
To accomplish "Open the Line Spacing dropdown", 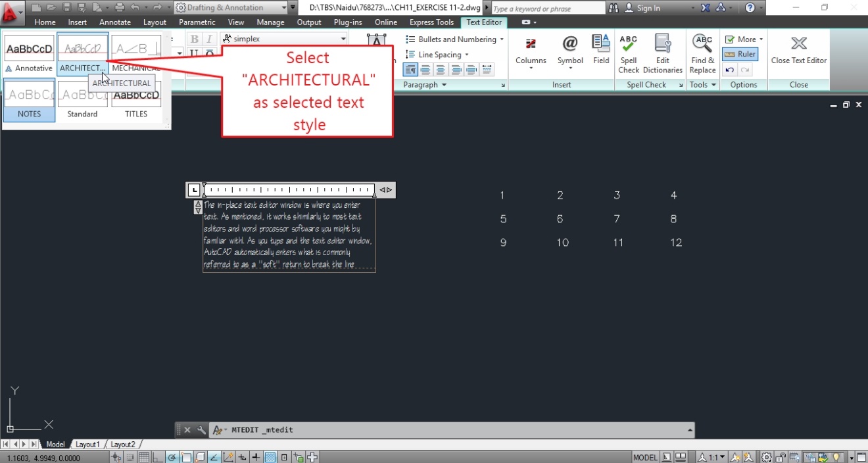I will point(437,54).
